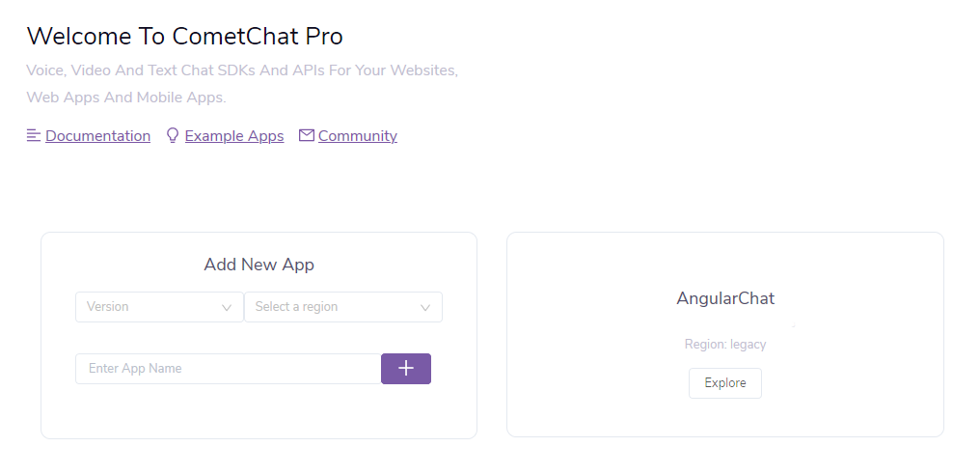Click the envelope icon beside Community
The image size is (980, 475).
(307, 136)
